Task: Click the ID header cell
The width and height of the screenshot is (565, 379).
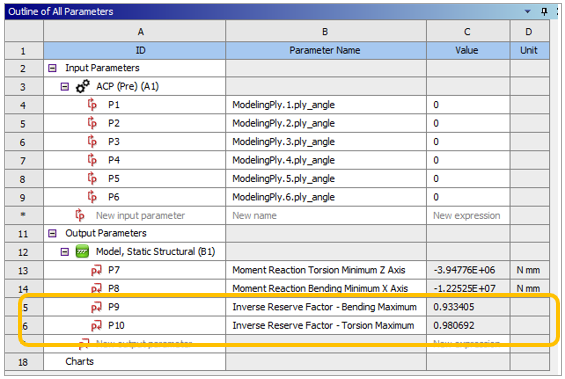Action: pyautogui.click(x=134, y=50)
